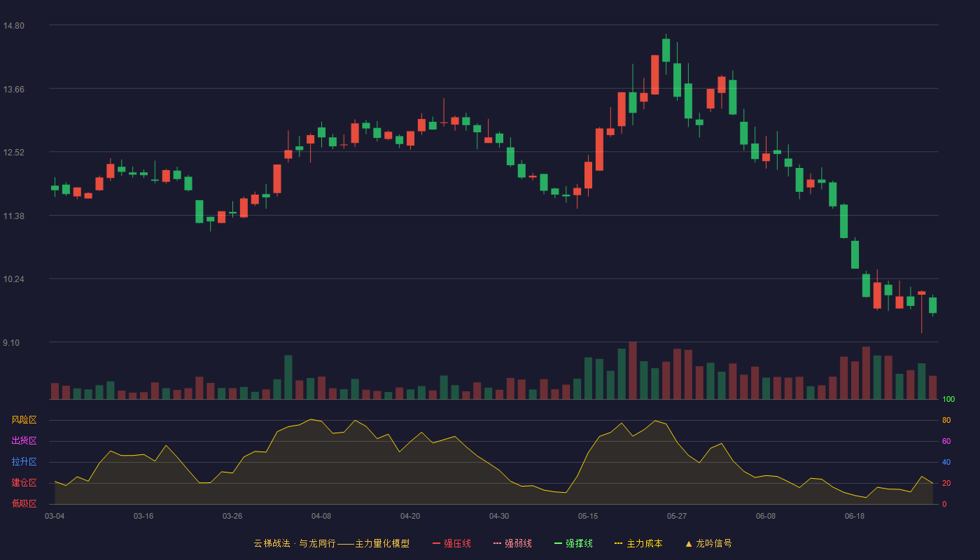Click the 04-08 date axis marker
980x560 pixels.
(321, 516)
